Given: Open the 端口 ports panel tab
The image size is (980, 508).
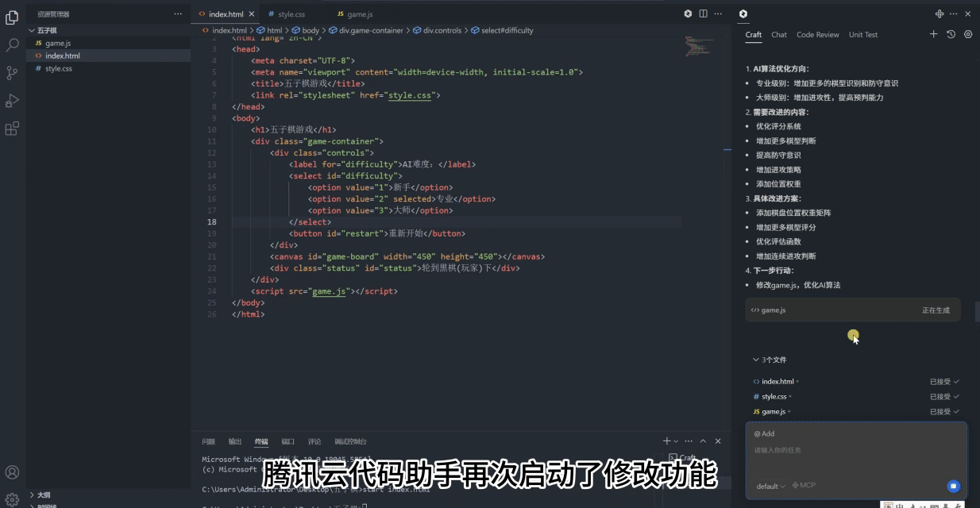Looking at the screenshot, I should pos(287,441).
